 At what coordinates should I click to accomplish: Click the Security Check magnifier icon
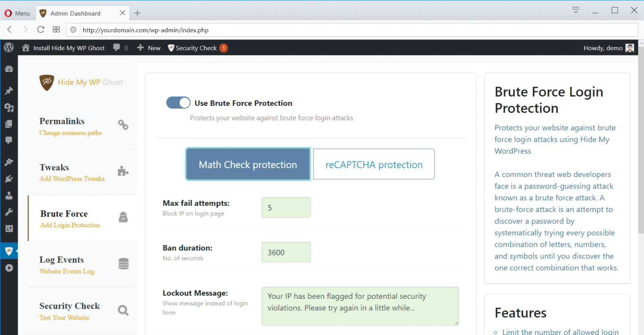(123, 310)
